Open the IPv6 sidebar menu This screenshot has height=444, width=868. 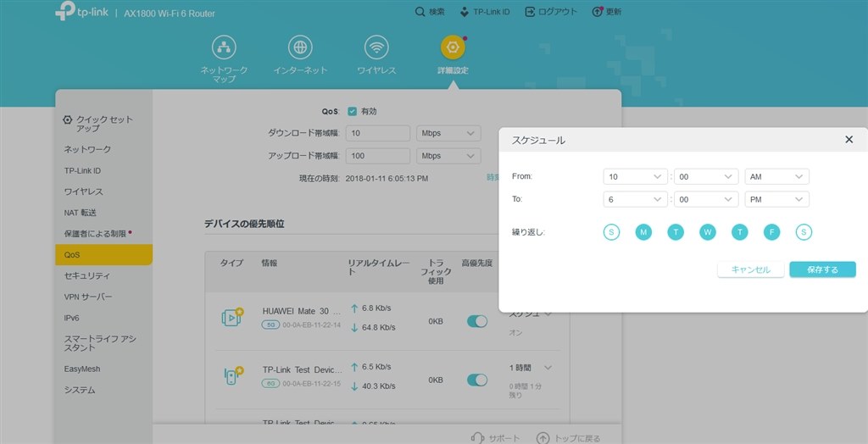pyautogui.click(x=71, y=319)
